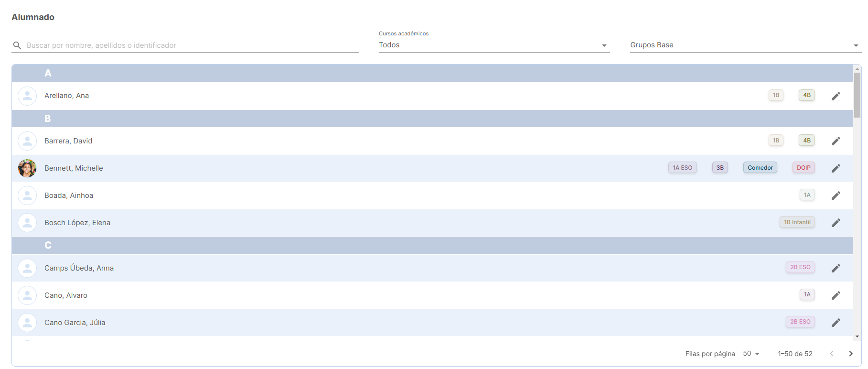Click 2B ESO tag for Cano Garcia
The image size is (868, 369).
pos(800,322)
